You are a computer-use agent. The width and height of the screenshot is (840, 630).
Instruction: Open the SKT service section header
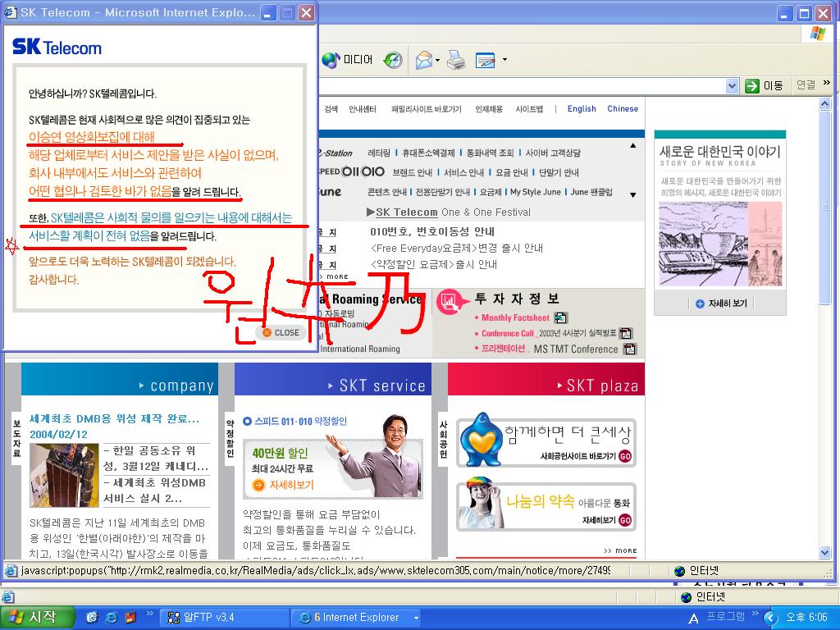pos(333,379)
